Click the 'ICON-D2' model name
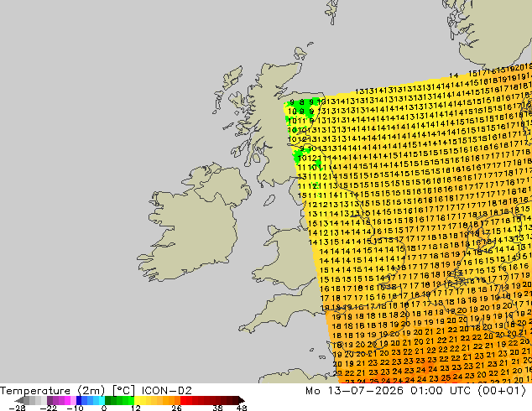Screen dimensions: 532x411 167,391
